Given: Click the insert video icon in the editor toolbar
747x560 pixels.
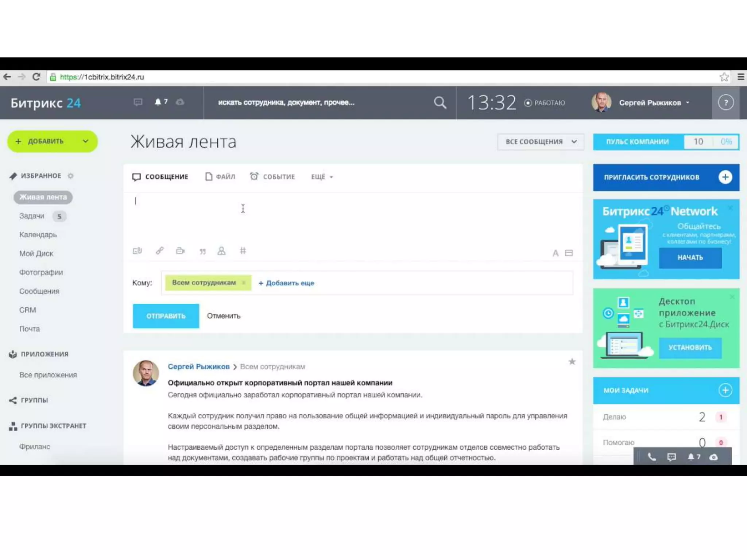Looking at the screenshot, I should tap(180, 251).
